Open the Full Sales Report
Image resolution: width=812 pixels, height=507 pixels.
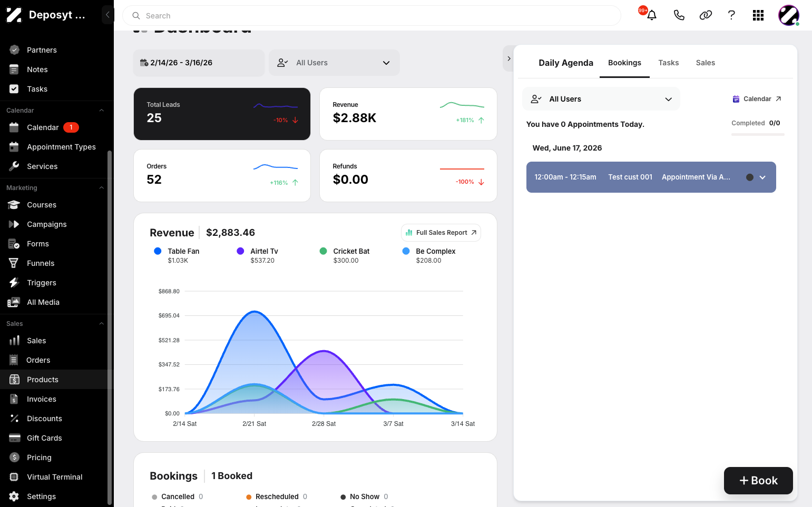pyautogui.click(x=441, y=233)
